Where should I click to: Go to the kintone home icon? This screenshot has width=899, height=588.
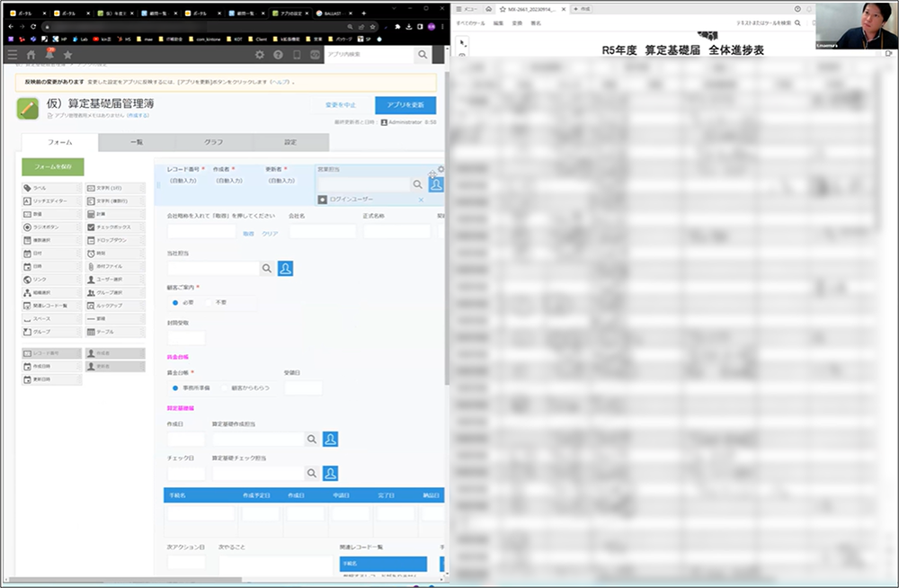(31, 55)
